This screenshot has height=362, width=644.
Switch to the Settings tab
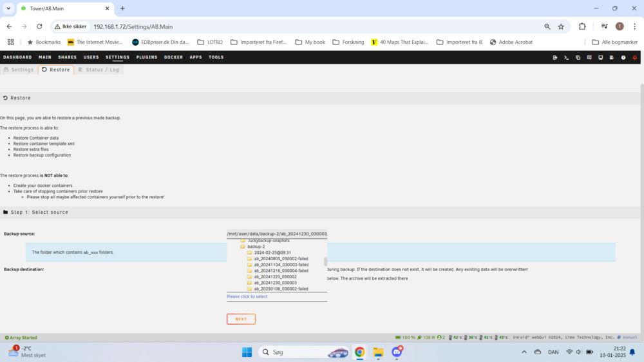pos(19,70)
